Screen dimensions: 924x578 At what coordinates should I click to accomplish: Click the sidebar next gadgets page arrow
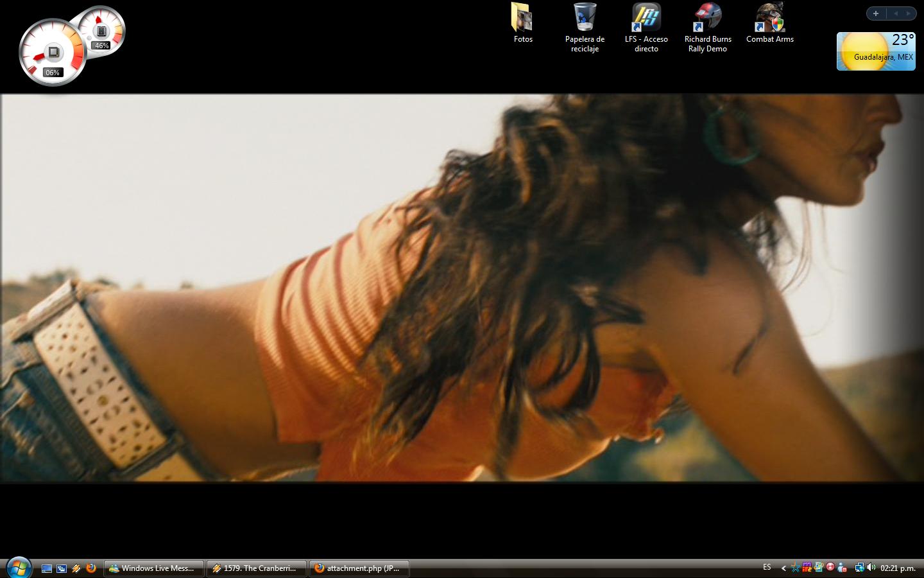point(908,13)
